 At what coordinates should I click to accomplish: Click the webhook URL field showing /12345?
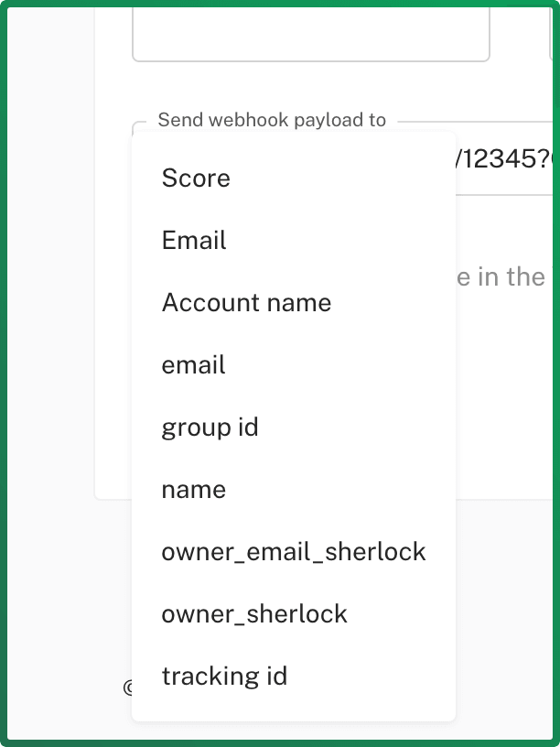tap(505, 159)
